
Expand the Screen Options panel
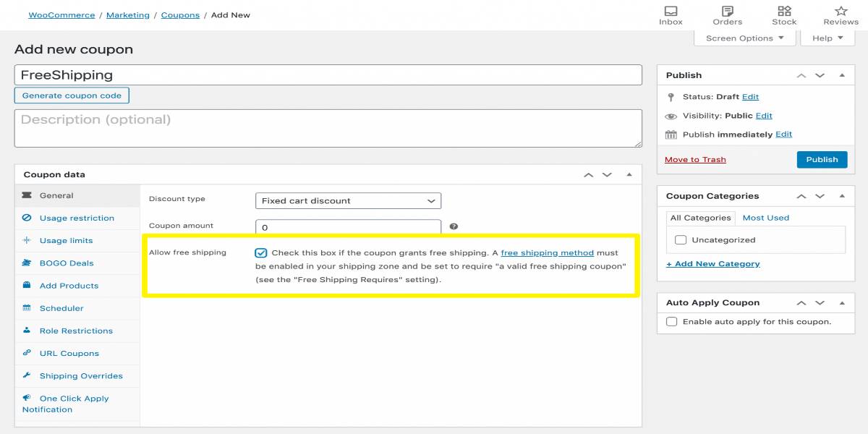tap(744, 38)
